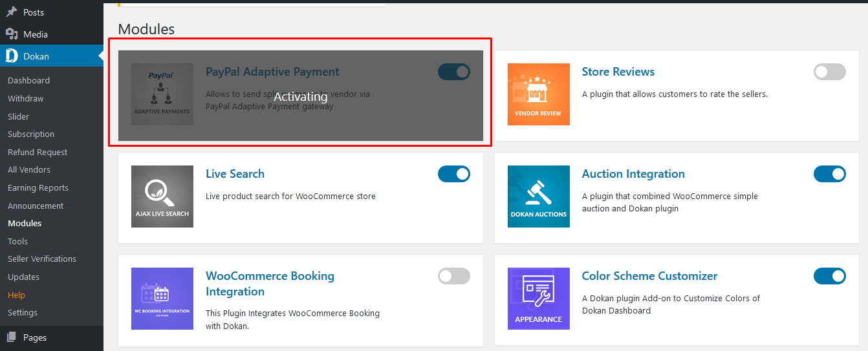Open the Announcement submenu item
Image resolution: width=868 pixels, height=351 pixels.
click(36, 206)
